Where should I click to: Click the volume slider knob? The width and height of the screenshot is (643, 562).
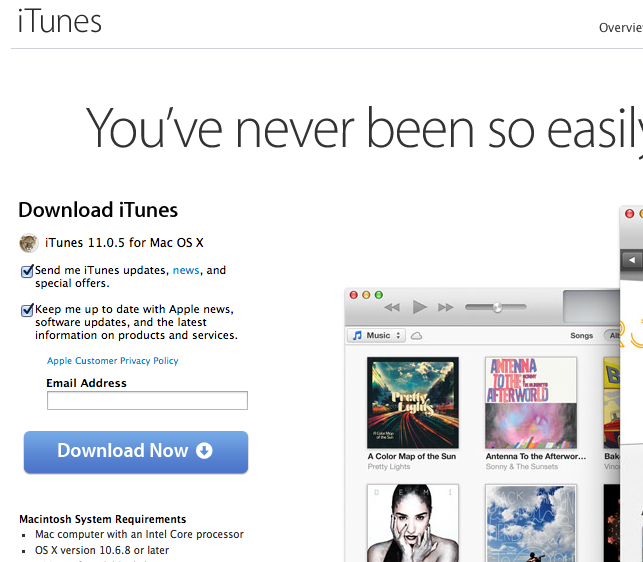point(497,307)
